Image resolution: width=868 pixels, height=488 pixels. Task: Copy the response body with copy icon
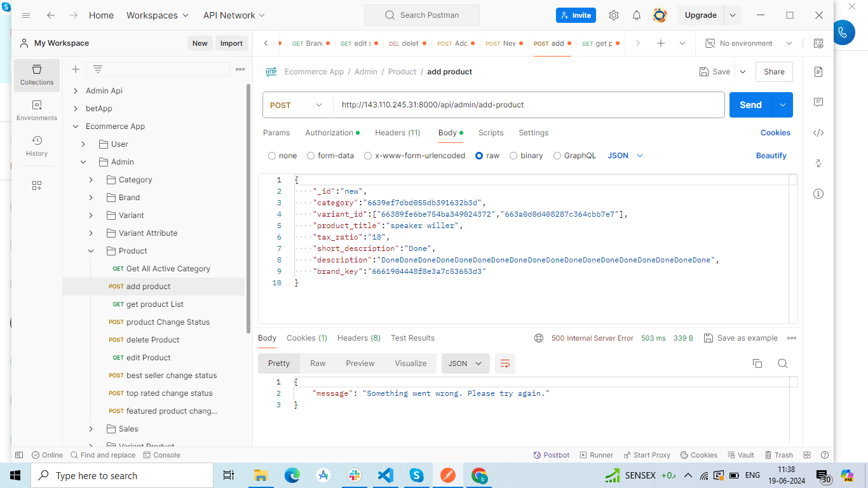pos(757,363)
